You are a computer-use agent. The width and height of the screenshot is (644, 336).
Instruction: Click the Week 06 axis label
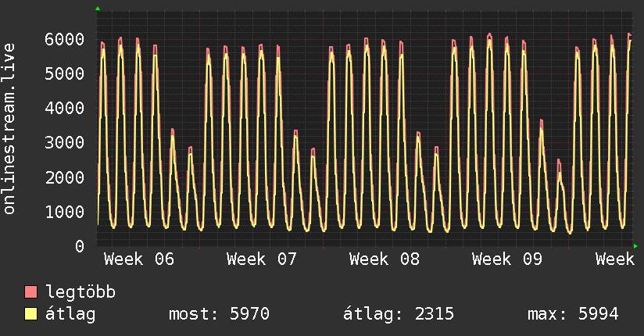pos(139,259)
